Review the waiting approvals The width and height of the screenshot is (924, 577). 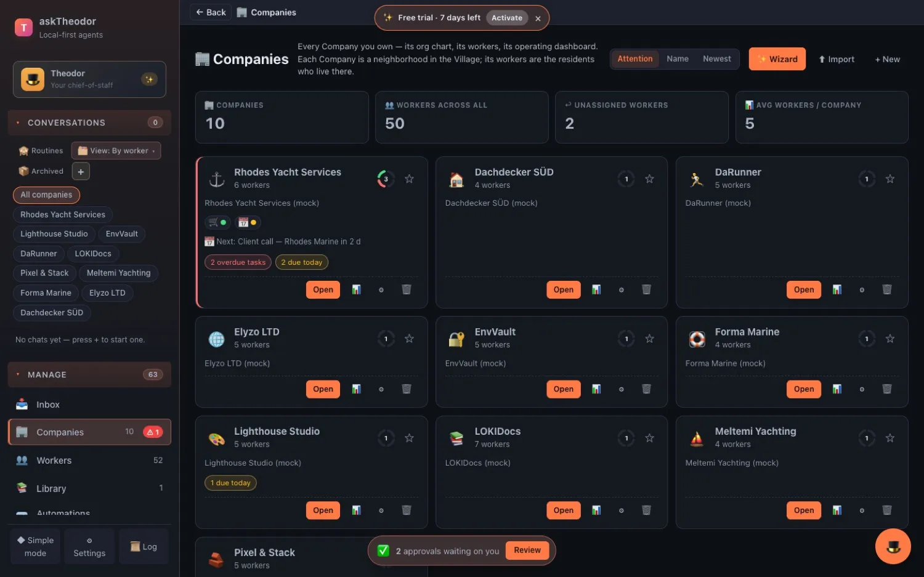527,551
